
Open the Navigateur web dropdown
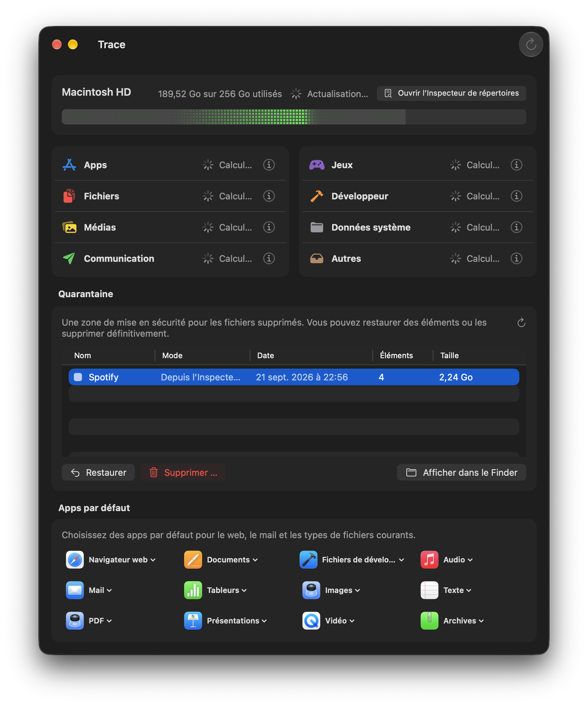111,560
